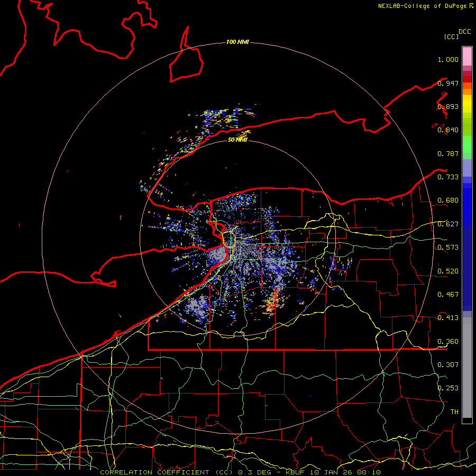Click the [CC] label above the color scale
Viewport: 476px width, 476px height.
[451, 36]
